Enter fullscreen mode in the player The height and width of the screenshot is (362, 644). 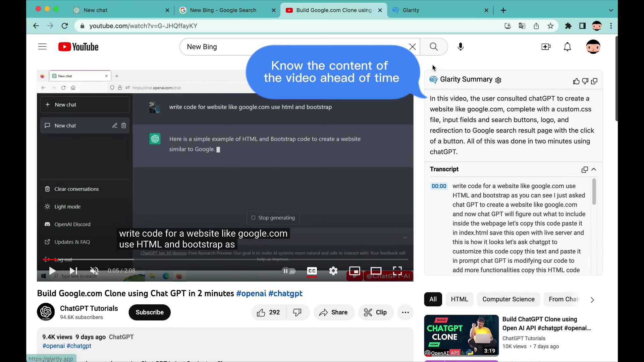click(398, 271)
